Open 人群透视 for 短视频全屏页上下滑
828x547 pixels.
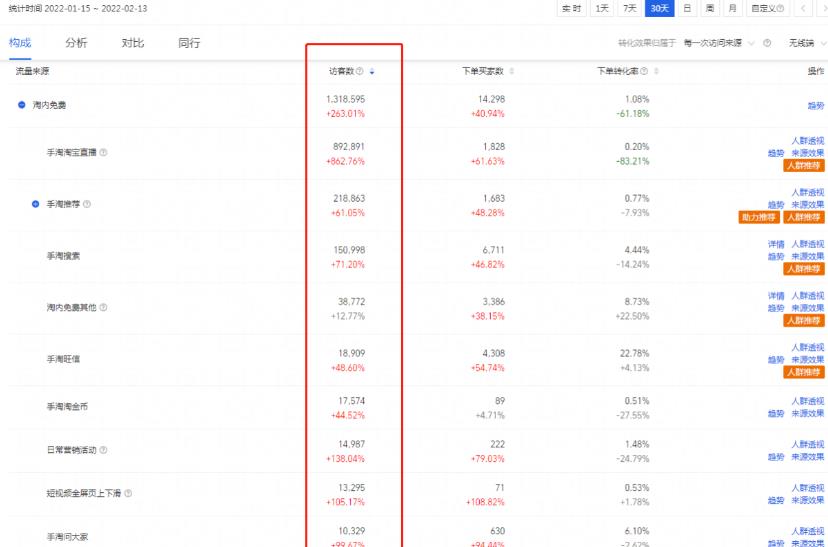click(x=807, y=488)
